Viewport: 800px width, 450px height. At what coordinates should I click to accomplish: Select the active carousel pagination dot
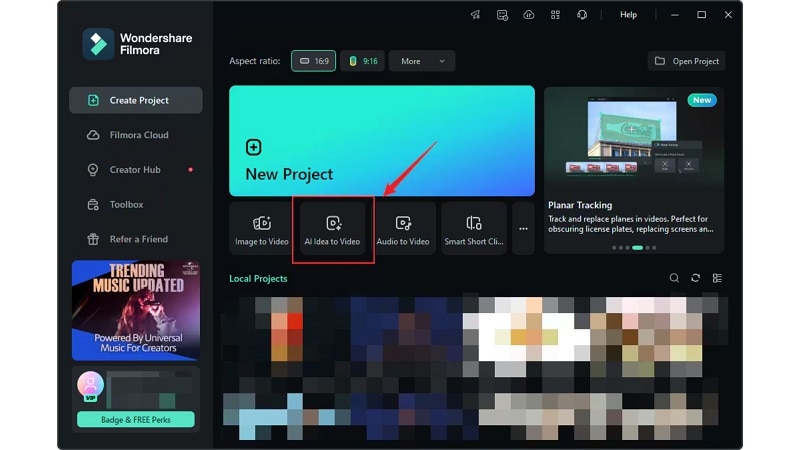coord(637,247)
